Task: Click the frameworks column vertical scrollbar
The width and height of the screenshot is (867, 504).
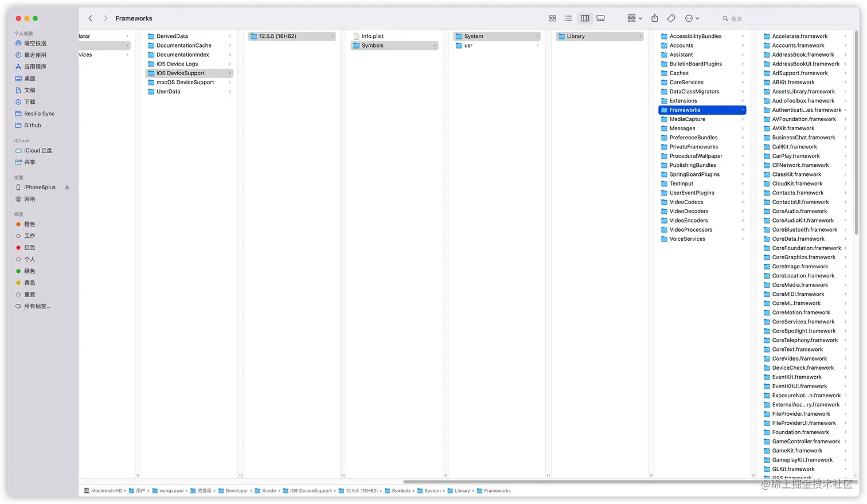Action: click(x=857, y=132)
